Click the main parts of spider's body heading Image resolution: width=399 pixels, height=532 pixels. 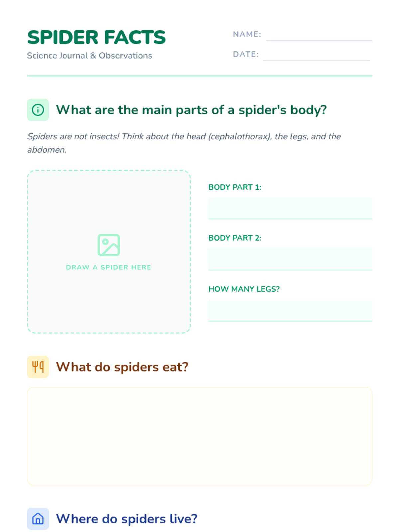191,110
